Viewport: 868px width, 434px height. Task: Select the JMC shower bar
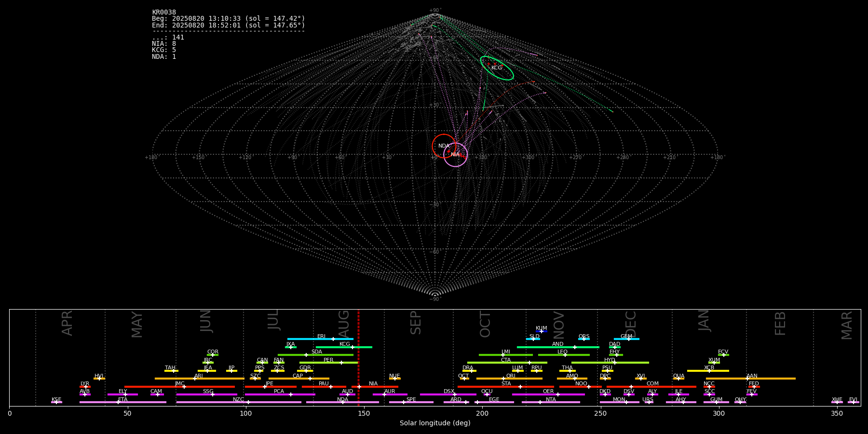180,386
